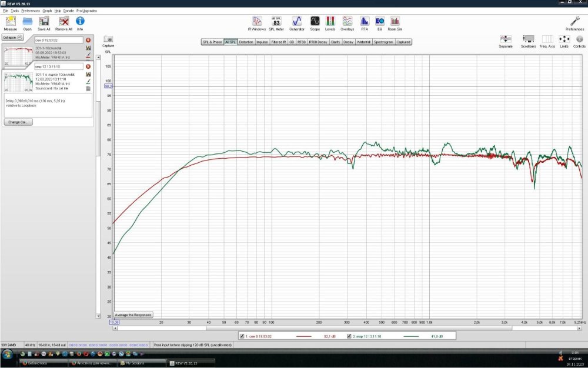Collapse the measurements panel
Viewport: 588px width, 368px height.
[12, 37]
